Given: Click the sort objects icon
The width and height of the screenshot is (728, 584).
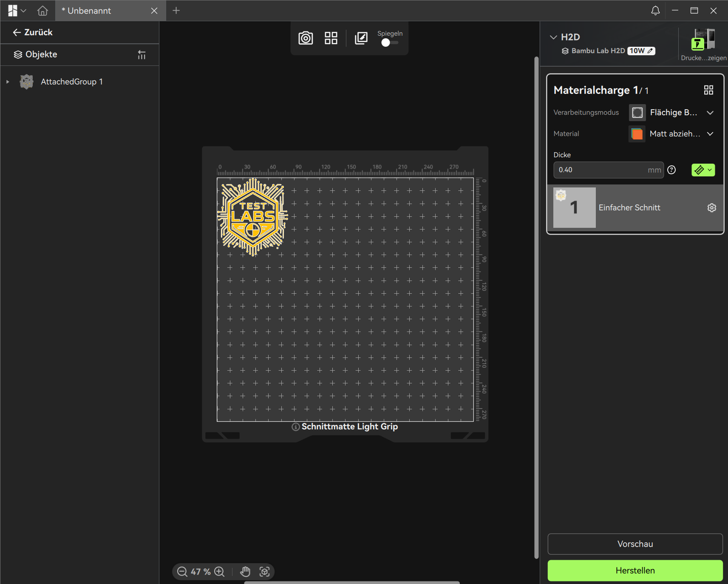Looking at the screenshot, I should pyautogui.click(x=142, y=55).
